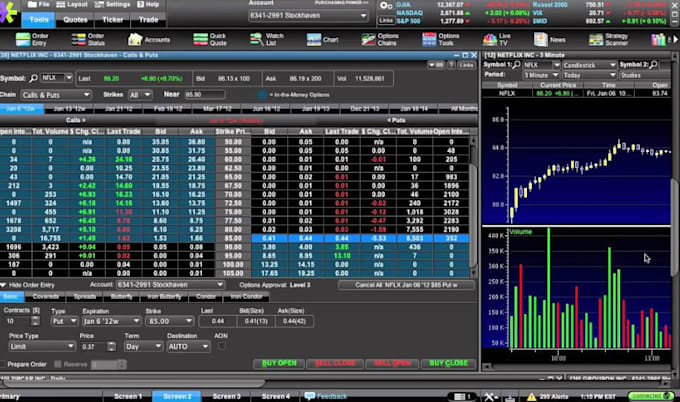The image size is (680, 402).
Task: Search Symbol 1 in chart window
Action: click(x=516, y=65)
